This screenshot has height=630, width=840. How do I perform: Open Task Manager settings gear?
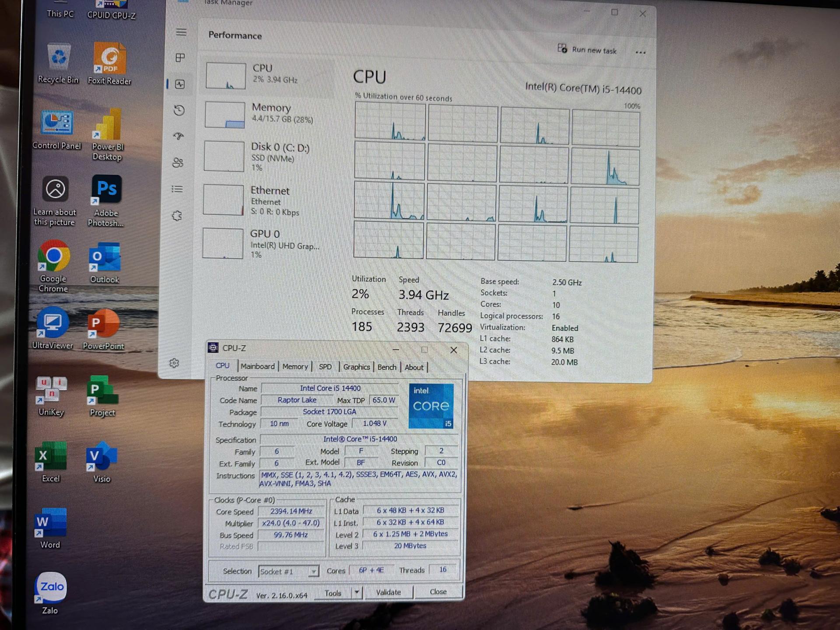pyautogui.click(x=175, y=363)
